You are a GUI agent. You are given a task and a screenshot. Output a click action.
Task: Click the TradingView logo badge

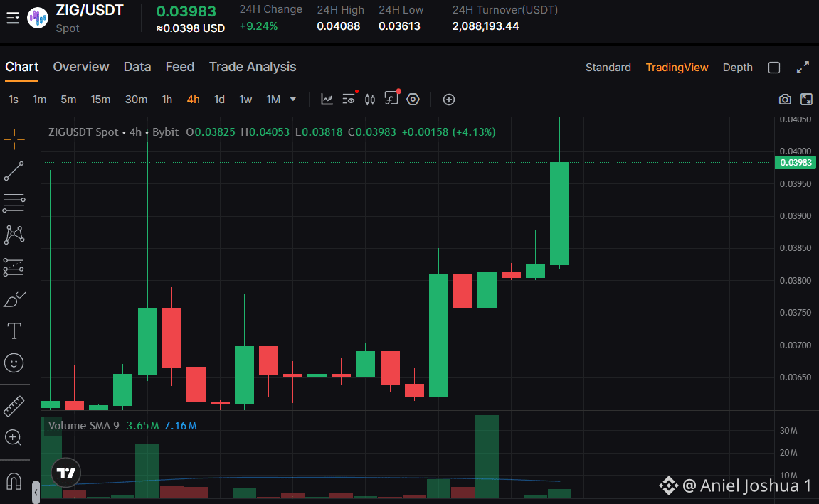point(66,473)
